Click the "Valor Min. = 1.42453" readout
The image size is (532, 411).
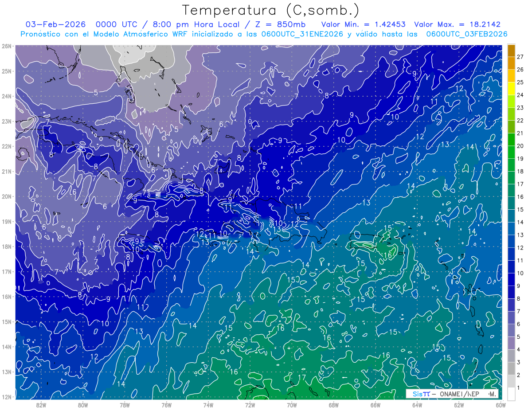click(x=364, y=24)
